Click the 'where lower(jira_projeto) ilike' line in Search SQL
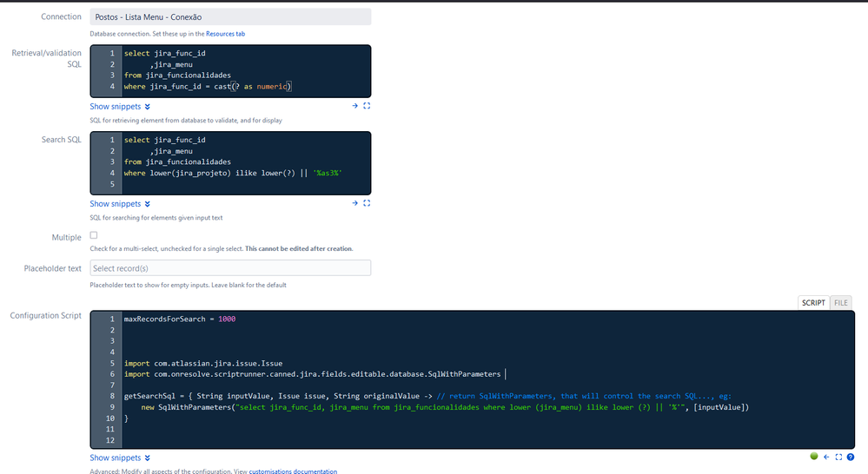Screen dimensions: 868x474 tap(233, 173)
